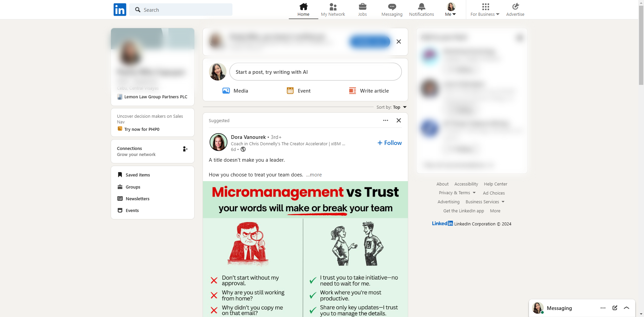Expand the Messaging panel chevron
644x317 pixels.
pyautogui.click(x=627, y=308)
